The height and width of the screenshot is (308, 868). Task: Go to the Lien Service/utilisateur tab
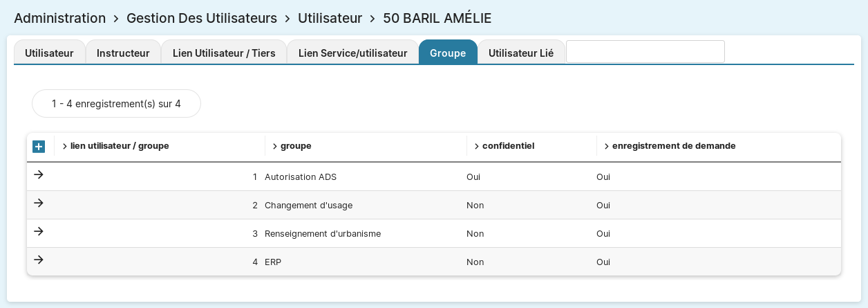(352, 53)
